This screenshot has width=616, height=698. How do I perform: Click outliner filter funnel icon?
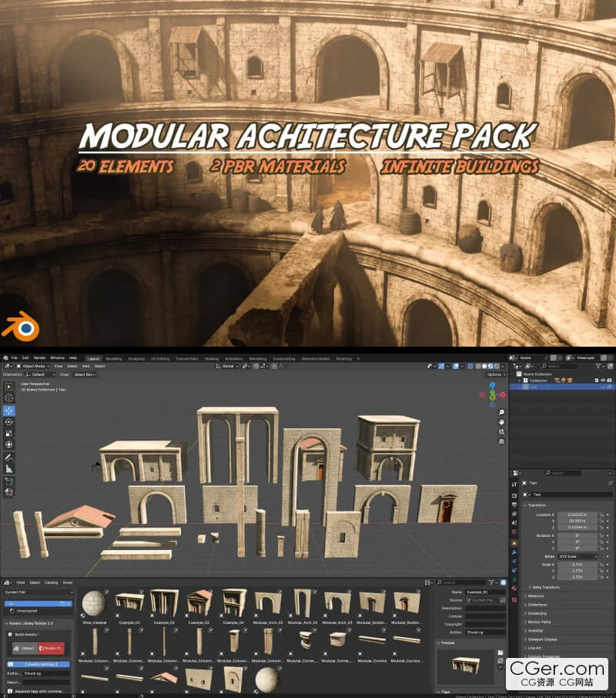(598, 366)
